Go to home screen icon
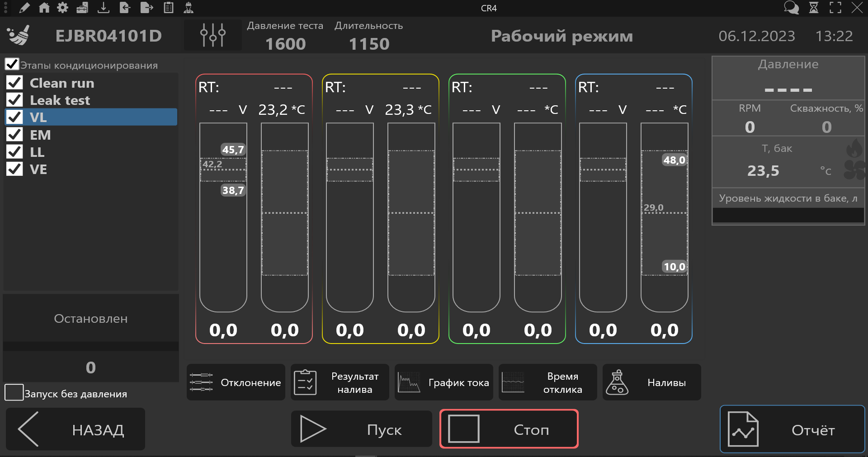The width and height of the screenshot is (868, 457). click(x=44, y=8)
